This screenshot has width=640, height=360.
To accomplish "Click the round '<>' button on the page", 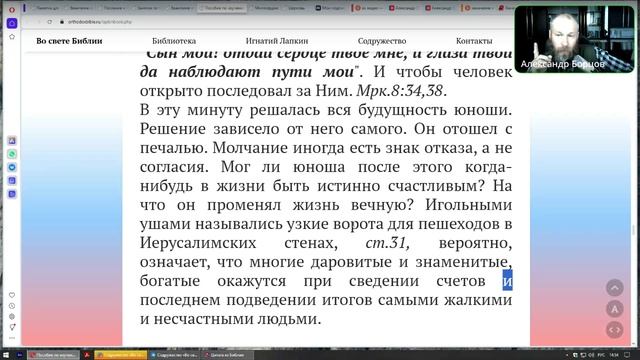I will coord(615,330).
